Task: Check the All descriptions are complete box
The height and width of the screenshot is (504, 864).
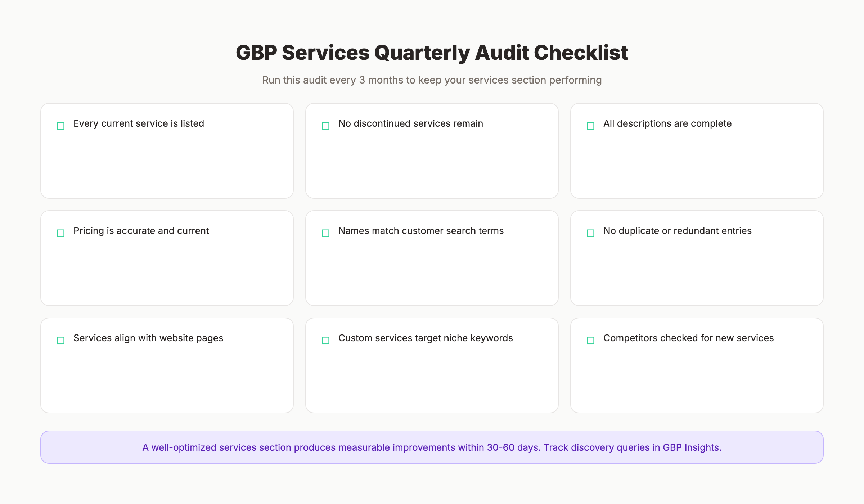Action: pos(590,126)
